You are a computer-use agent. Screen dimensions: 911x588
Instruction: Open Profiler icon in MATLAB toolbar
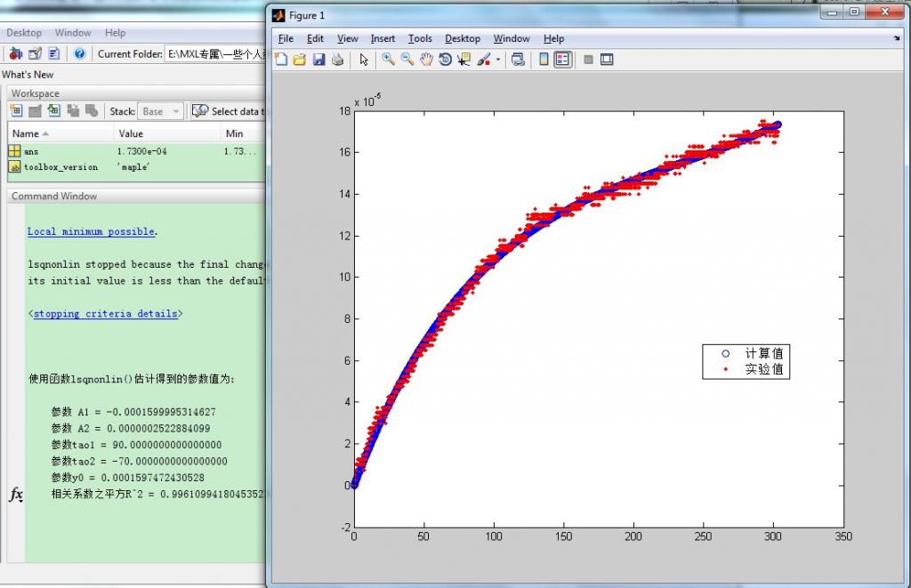pos(54,53)
